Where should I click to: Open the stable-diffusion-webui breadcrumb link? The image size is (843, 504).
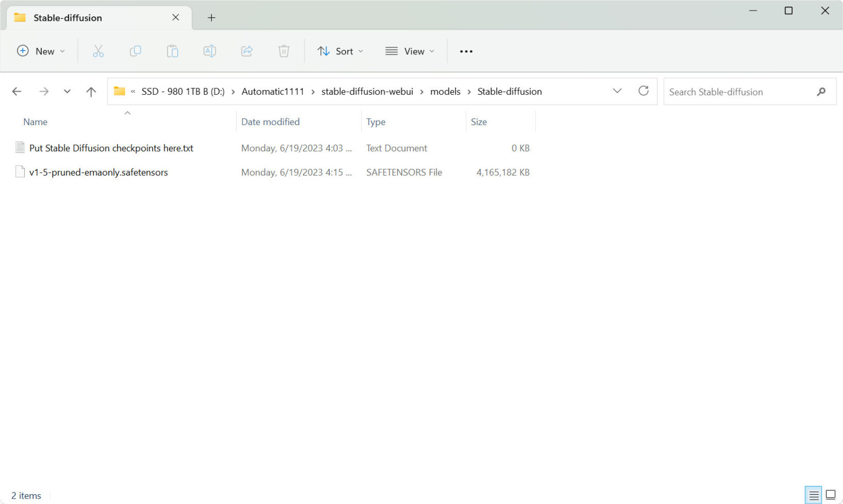(367, 91)
